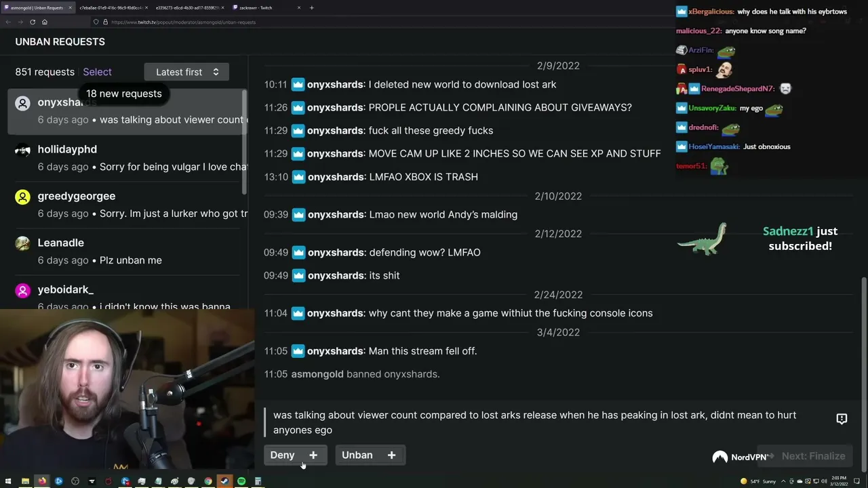This screenshot has width=868, height=488.
Task: Open hollidayphd unban request
Action: click(124, 158)
